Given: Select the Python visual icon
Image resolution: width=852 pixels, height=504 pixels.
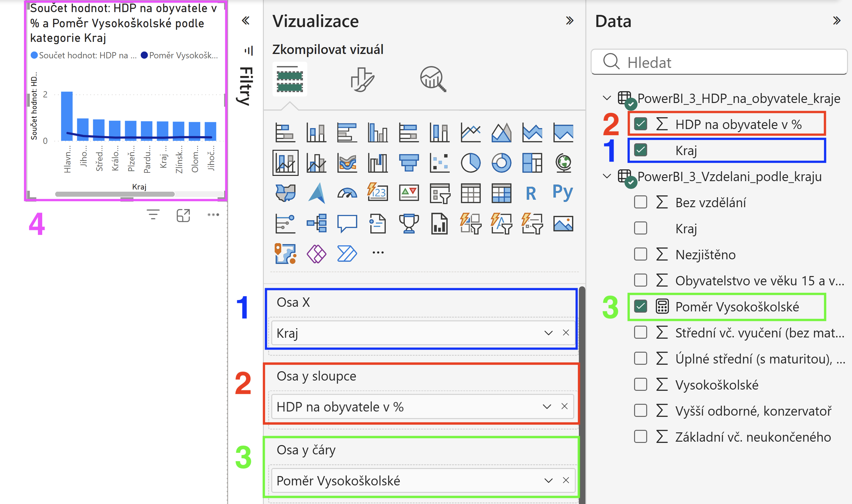Looking at the screenshot, I should [563, 193].
